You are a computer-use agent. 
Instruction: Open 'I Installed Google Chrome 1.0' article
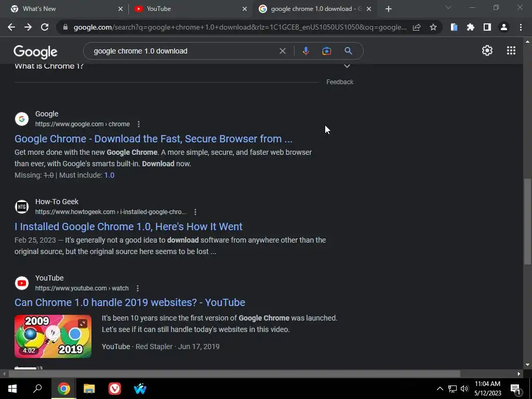coord(129,227)
